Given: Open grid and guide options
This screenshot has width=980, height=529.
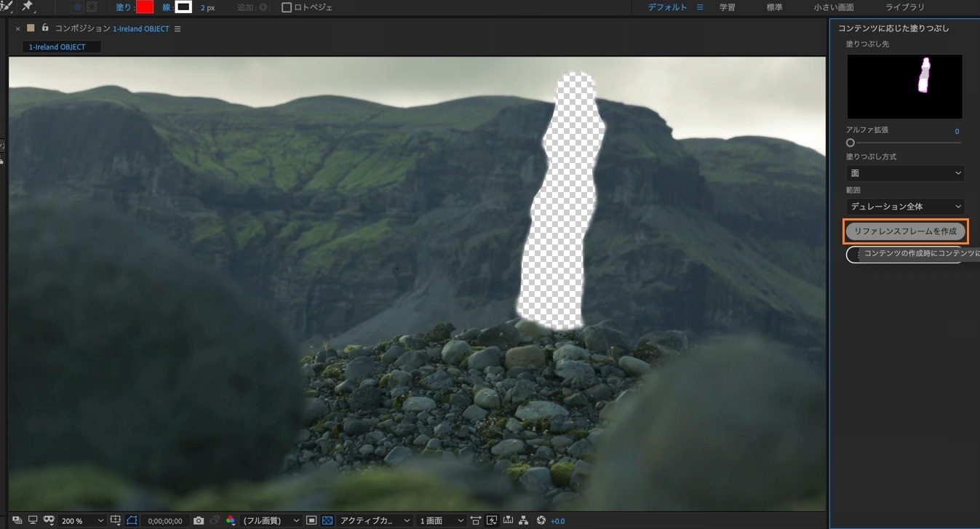Looking at the screenshot, I should click(116, 520).
